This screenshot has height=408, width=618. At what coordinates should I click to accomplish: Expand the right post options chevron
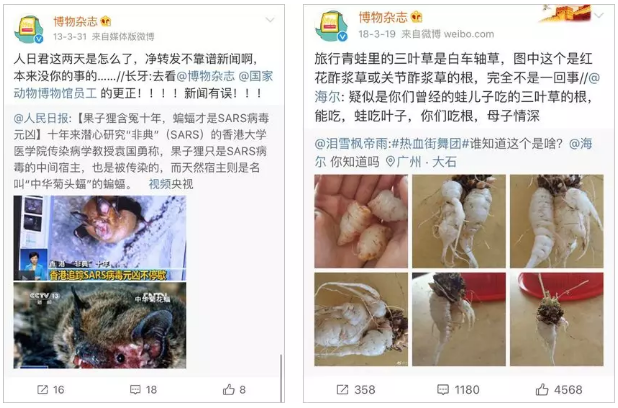[599, 16]
